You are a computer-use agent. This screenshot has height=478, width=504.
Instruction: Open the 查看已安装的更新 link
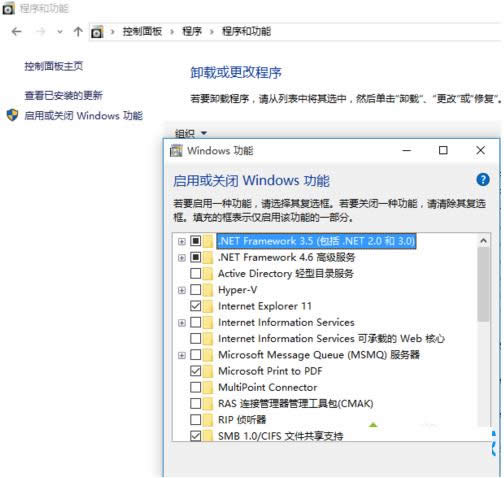63,95
